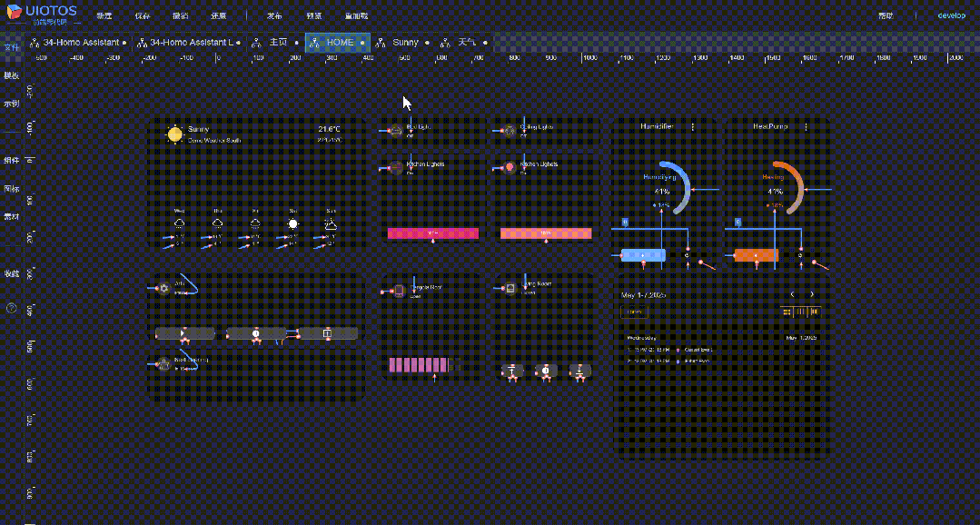Viewport: 980px width, 525px height.
Task: Click the Living Room cover icon
Action: coord(510,288)
